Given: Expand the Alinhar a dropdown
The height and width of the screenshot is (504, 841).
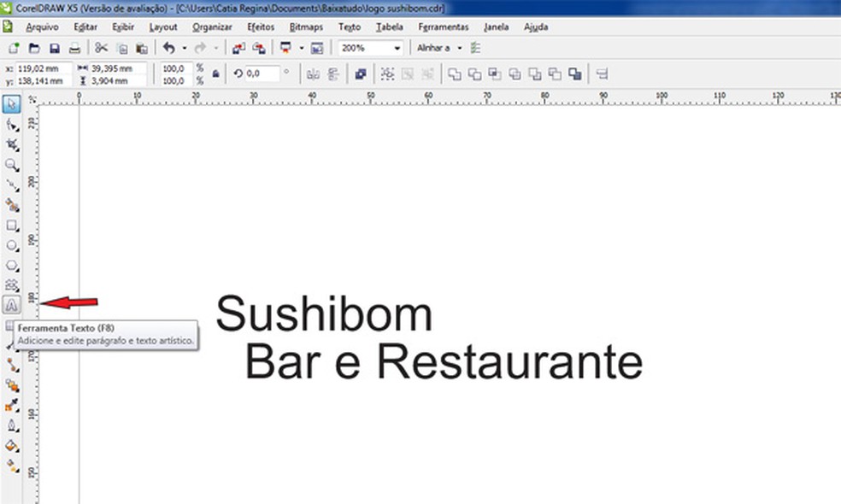Looking at the screenshot, I should coord(460,48).
